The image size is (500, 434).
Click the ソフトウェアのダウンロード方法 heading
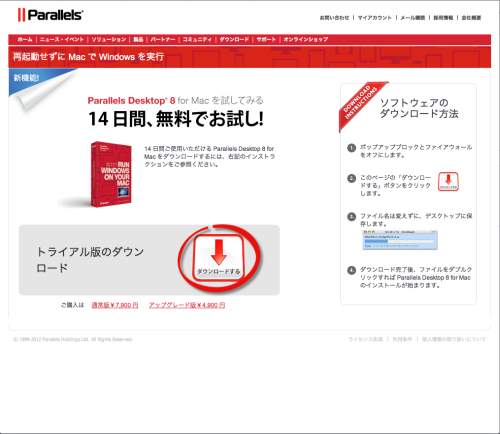(x=419, y=108)
